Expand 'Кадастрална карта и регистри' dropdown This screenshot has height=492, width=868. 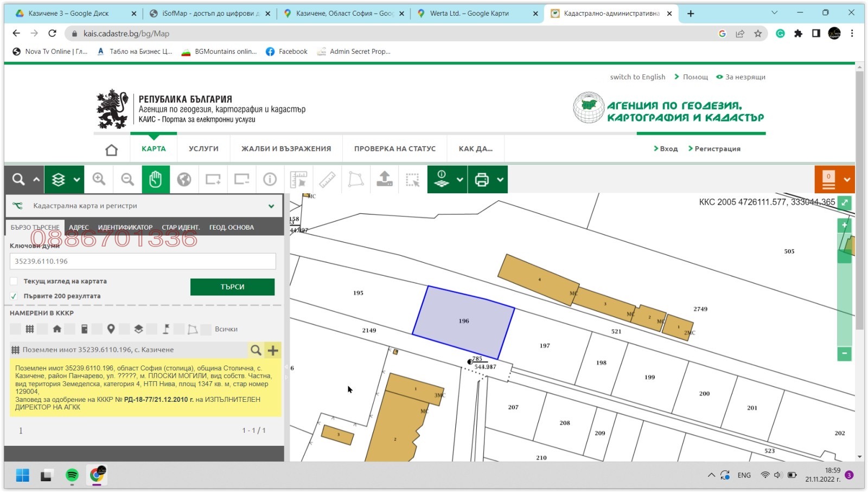click(x=271, y=206)
